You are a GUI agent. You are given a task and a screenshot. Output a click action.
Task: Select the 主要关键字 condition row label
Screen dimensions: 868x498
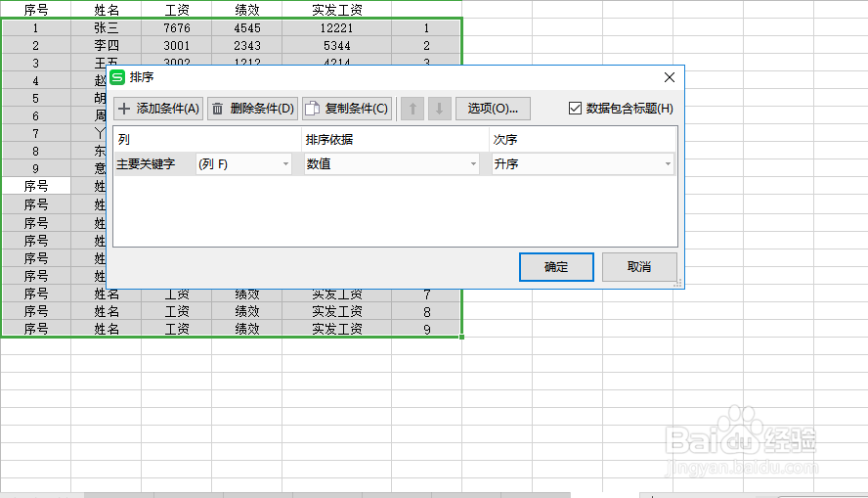pyautogui.click(x=146, y=164)
